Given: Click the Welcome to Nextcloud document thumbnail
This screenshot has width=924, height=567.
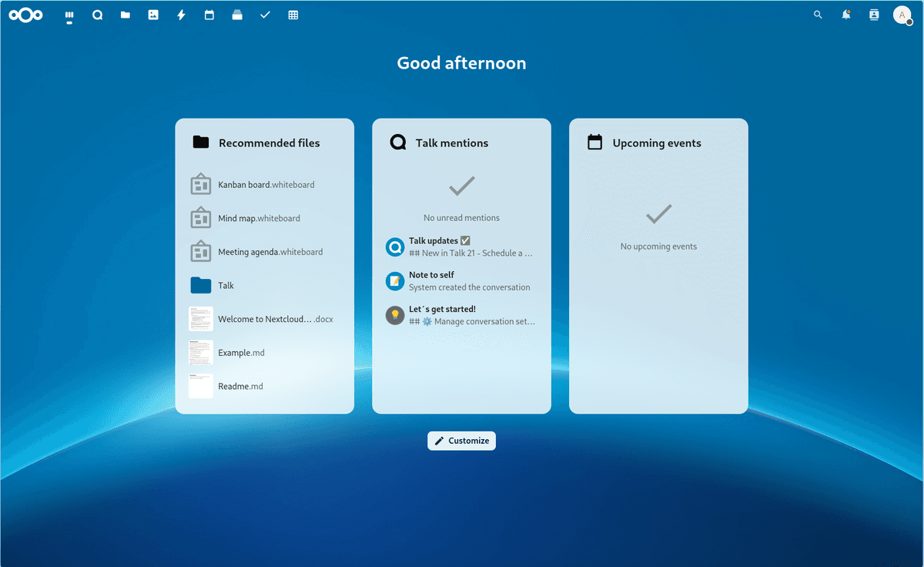Looking at the screenshot, I should click(201, 319).
